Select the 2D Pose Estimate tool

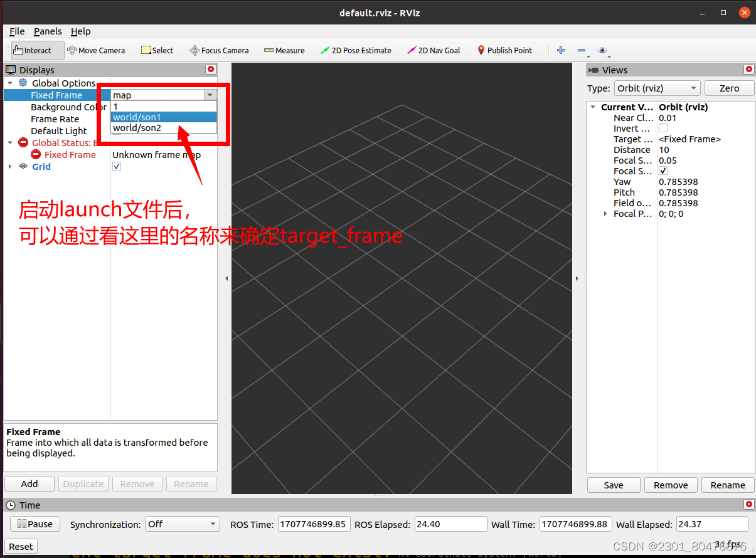[356, 50]
